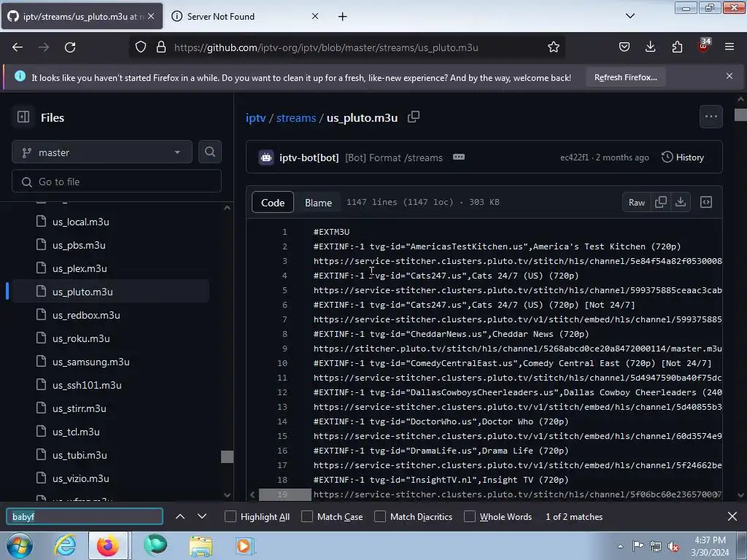
Task: Click the file tree search magnifier button
Action: click(x=209, y=152)
